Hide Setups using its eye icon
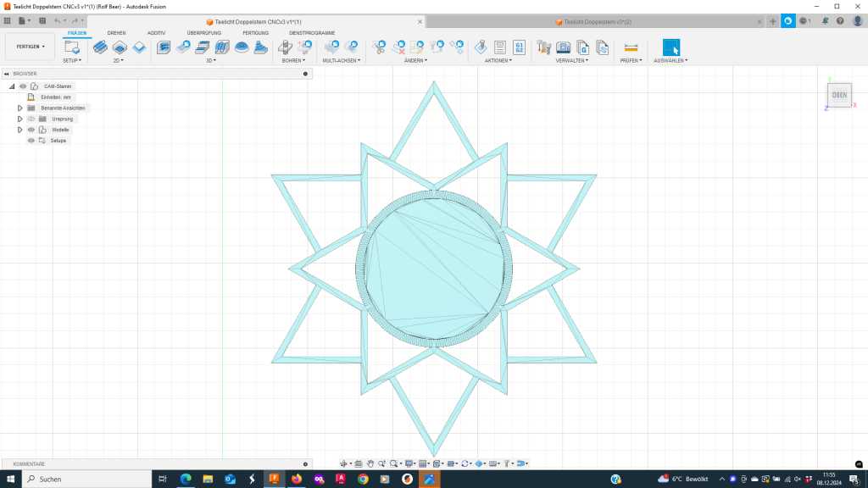This screenshot has height=488, width=868. pos(31,141)
